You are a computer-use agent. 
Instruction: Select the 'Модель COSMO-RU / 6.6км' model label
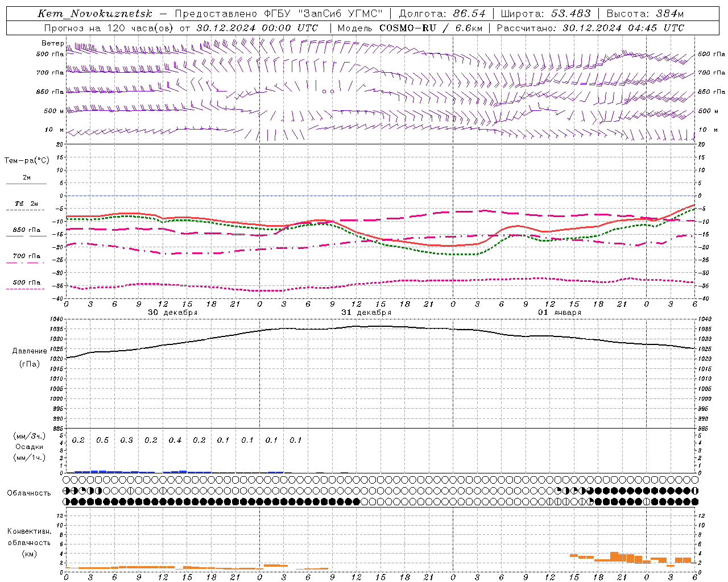pyautogui.click(x=409, y=28)
